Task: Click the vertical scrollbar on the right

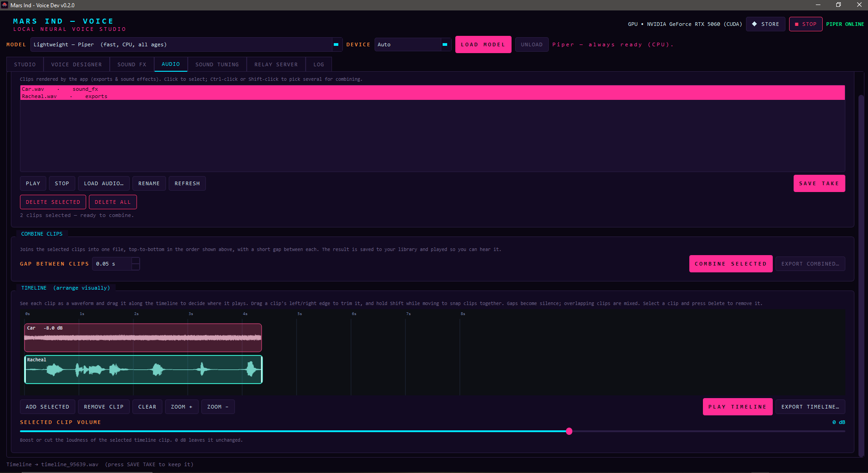Action: coord(861,275)
